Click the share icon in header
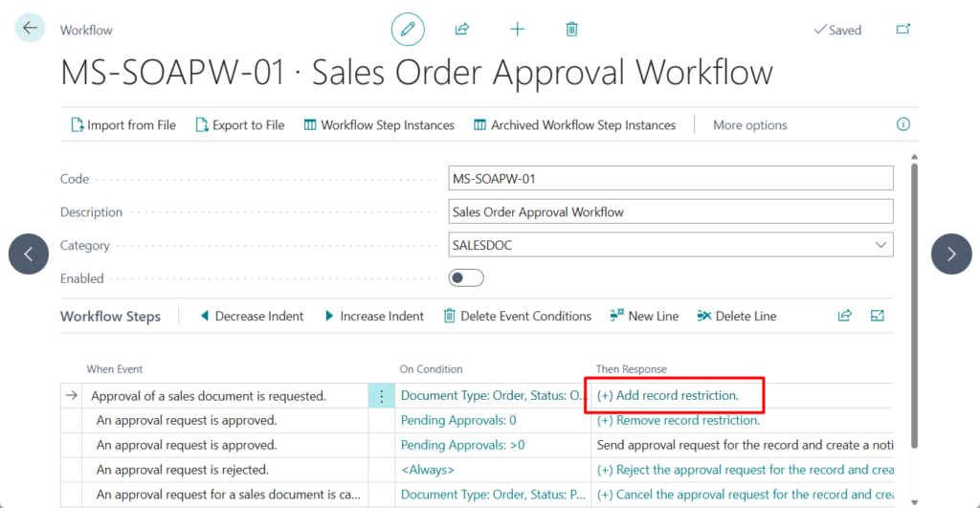Viewport: 980px width, 508px height. (462, 30)
